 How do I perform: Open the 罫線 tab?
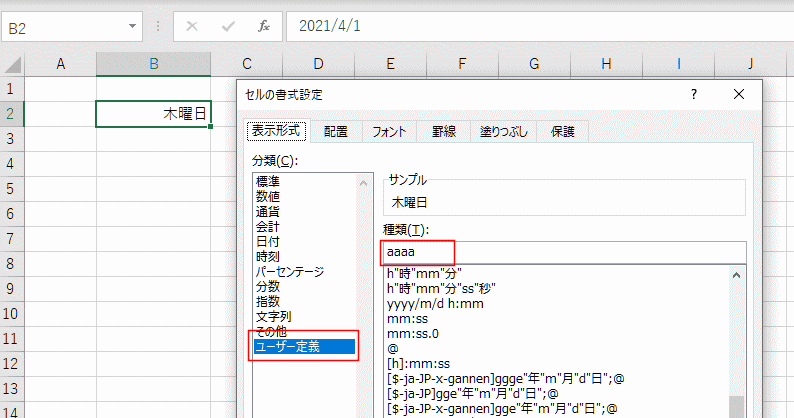(x=444, y=132)
